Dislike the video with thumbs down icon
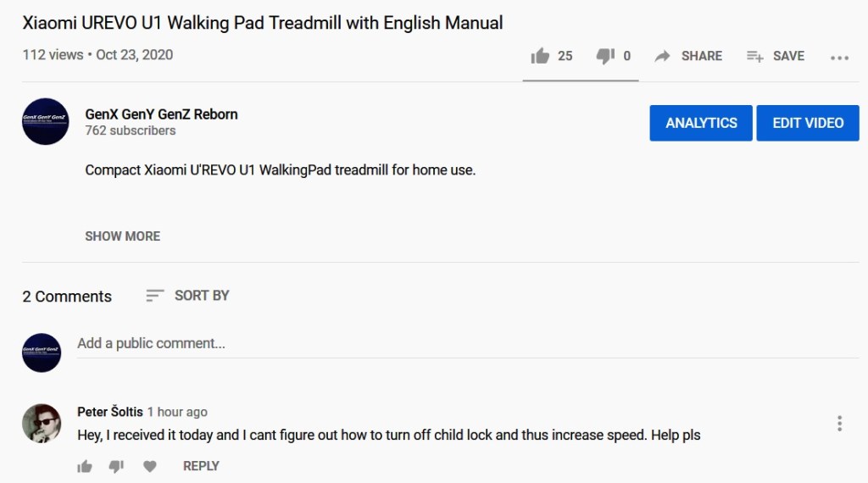The height and width of the screenshot is (483, 868). 604,56
